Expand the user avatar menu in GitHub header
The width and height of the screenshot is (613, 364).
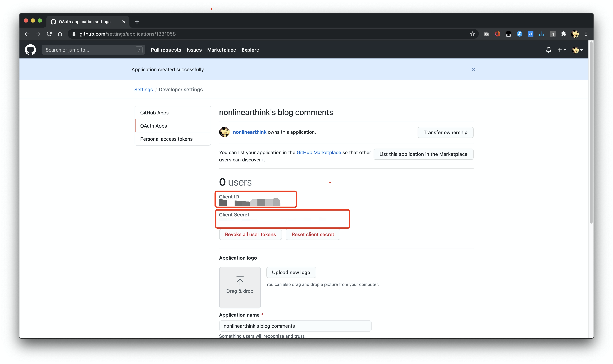[x=577, y=50]
